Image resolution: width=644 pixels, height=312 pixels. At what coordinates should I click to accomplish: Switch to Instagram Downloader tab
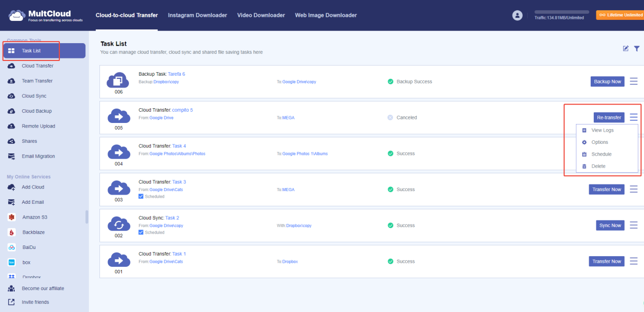[x=197, y=15]
